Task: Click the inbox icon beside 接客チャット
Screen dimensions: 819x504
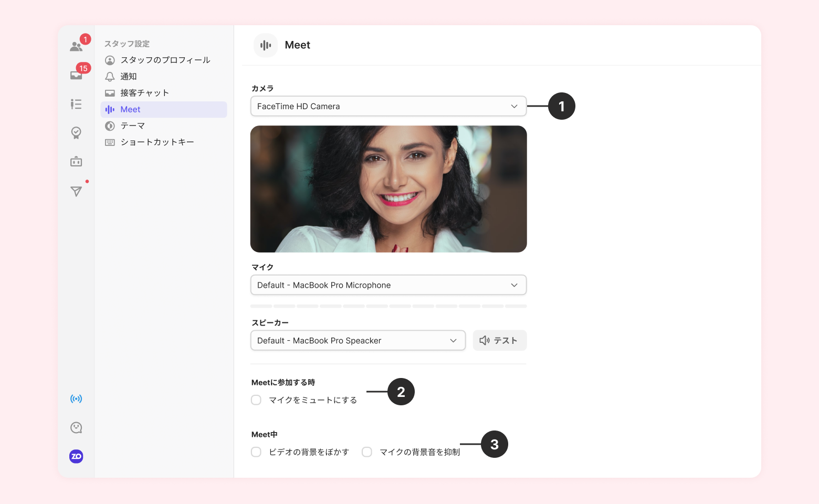Action: pyautogui.click(x=110, y=93)
